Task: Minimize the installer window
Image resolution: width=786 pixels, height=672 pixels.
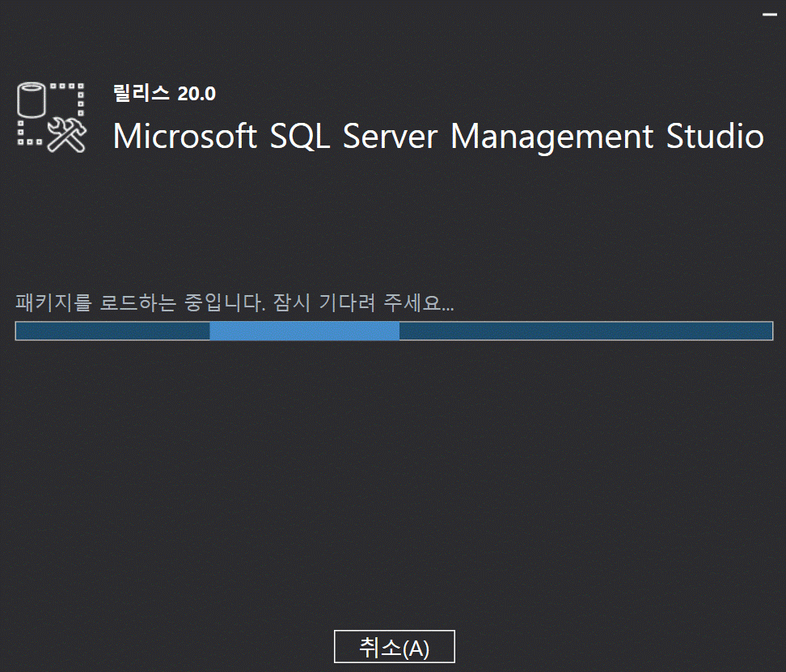Action: (x=770, y=15)
